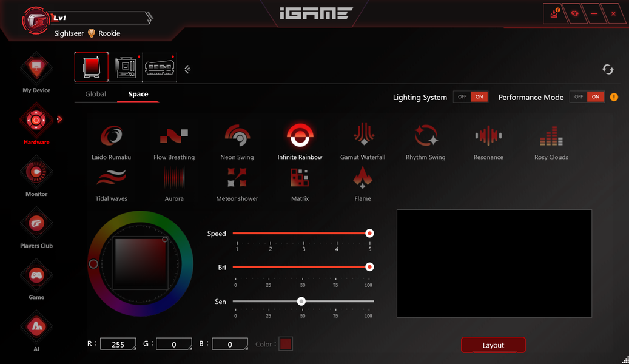Choose the Flame lighting effect
629x364 pixels.
click(363, 184)
